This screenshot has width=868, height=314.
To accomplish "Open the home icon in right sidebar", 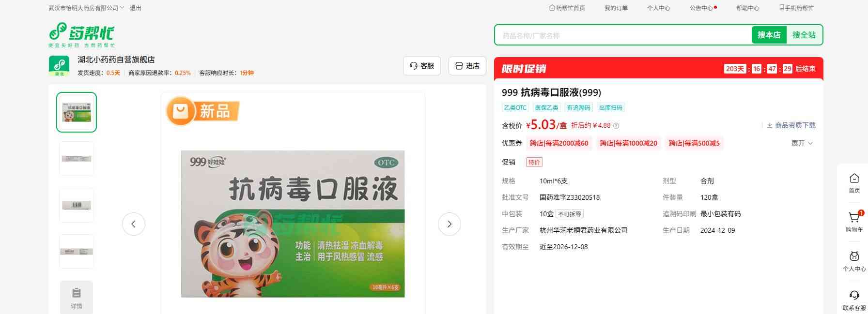I will [x=854, y=179].
